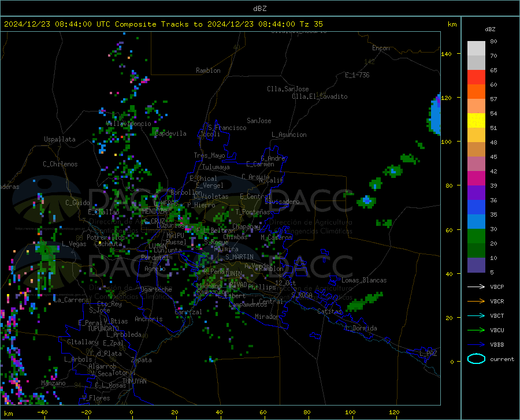The height and width of the screenshot is (420, 520).
Task: Click the 'Tz 35' threshold label
Action: point(311,24)
